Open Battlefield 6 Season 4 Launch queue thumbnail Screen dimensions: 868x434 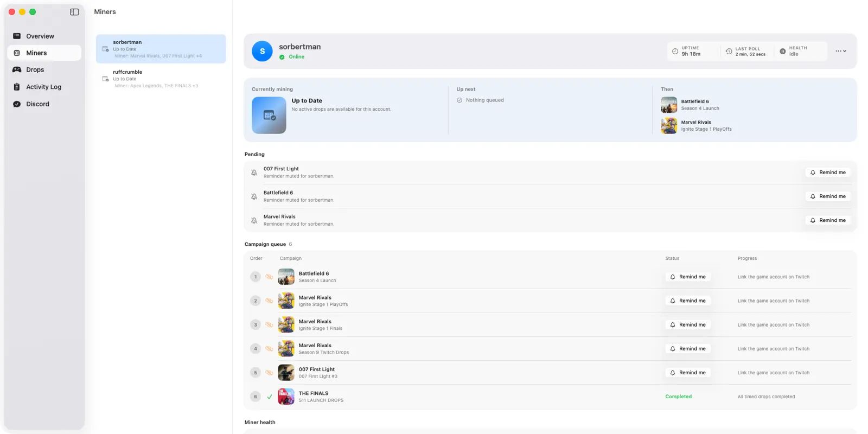[286, 277]
